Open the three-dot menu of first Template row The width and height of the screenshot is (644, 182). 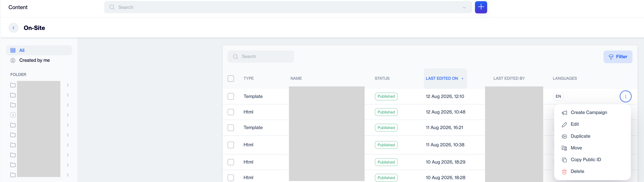pyautogui.click(x=626, y=97)
